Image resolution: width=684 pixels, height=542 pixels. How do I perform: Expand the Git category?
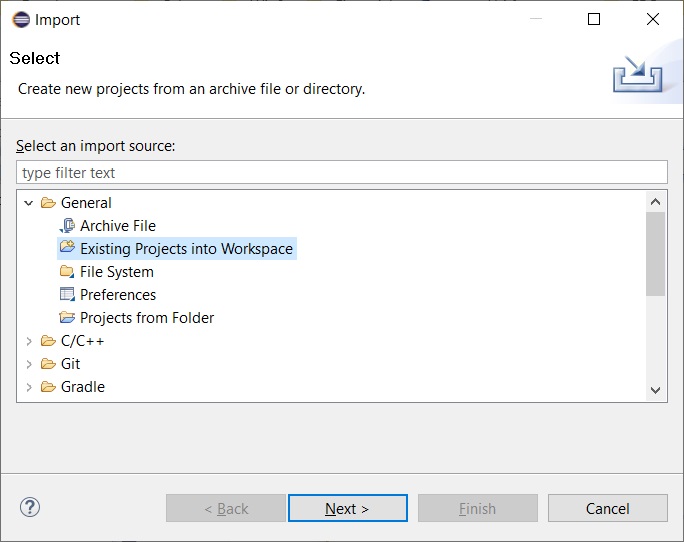pyautogui.click(x=29, y=364)
